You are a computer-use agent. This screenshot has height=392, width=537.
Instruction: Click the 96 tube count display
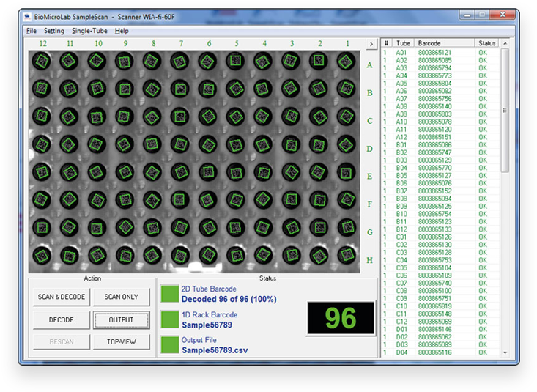coord(341,318)
